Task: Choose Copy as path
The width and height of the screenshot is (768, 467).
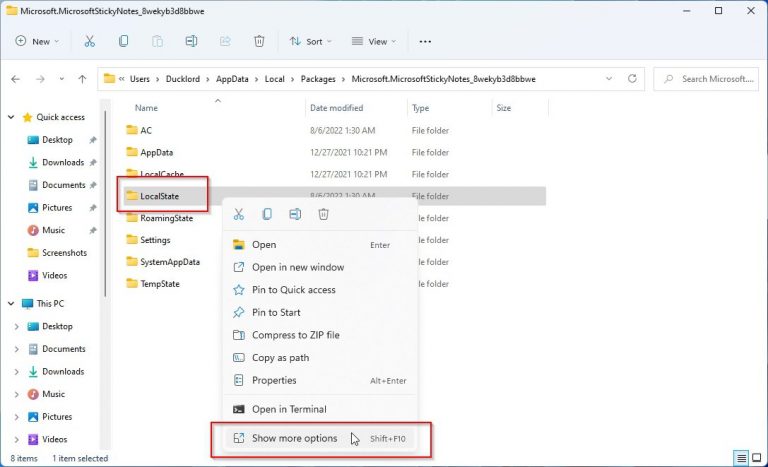Action: point(319,358)
